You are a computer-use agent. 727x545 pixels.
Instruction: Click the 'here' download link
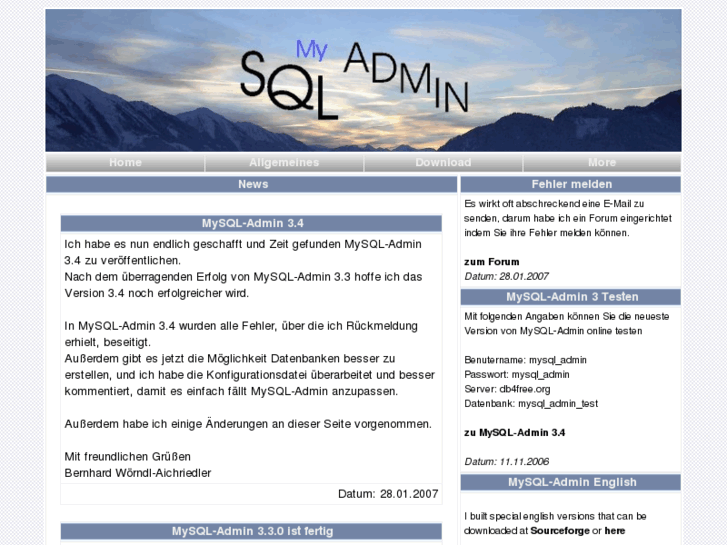615,531
